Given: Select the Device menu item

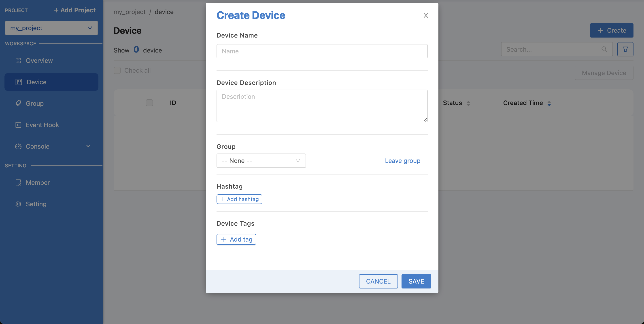Looking at the screenshot, I should 51,82.
